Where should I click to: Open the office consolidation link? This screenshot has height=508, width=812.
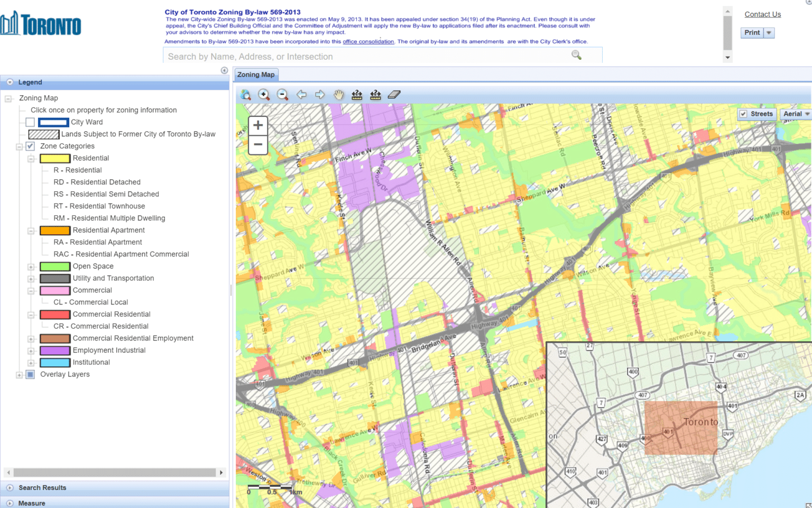pos(368,41)
